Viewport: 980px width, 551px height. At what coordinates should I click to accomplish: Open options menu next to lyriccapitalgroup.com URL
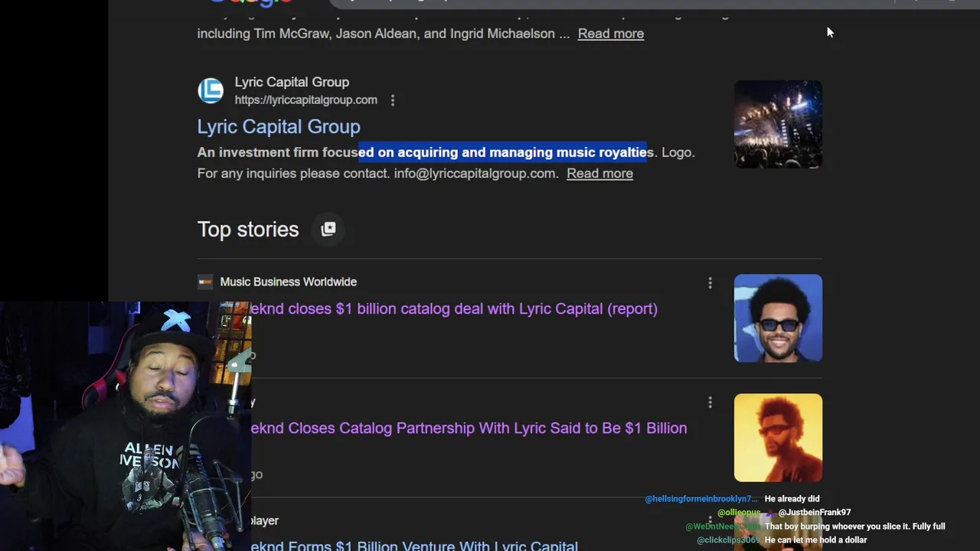click(393, 100)
